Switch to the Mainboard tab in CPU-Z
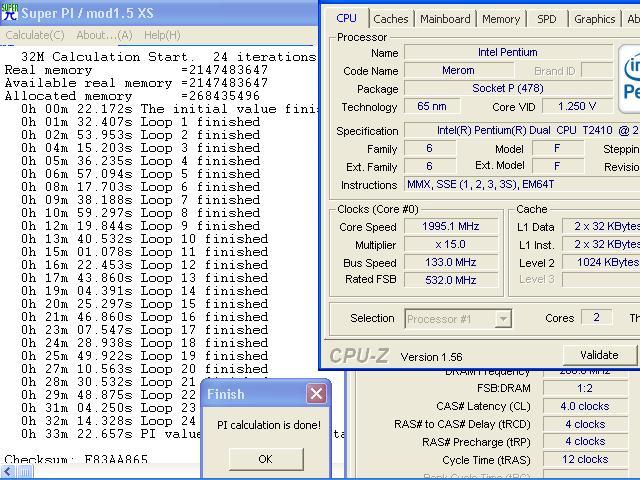Image resolution: width=640 pixels, height=480 pixels. tap(445, 19)
